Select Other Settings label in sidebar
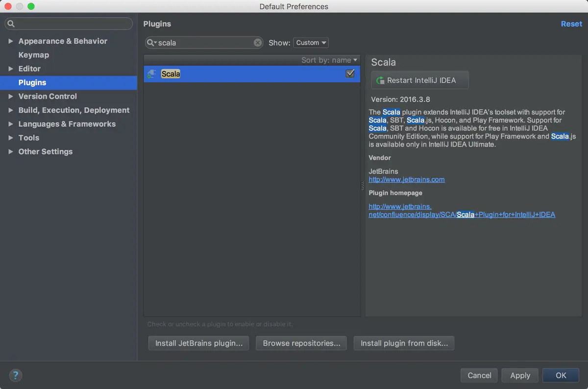This screenshot has width=588, height=389. 45,151
